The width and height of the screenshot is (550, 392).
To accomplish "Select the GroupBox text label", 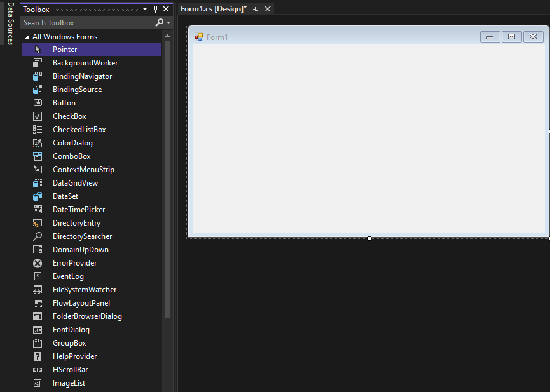I will pyautogui.click(x=69, y=343).
